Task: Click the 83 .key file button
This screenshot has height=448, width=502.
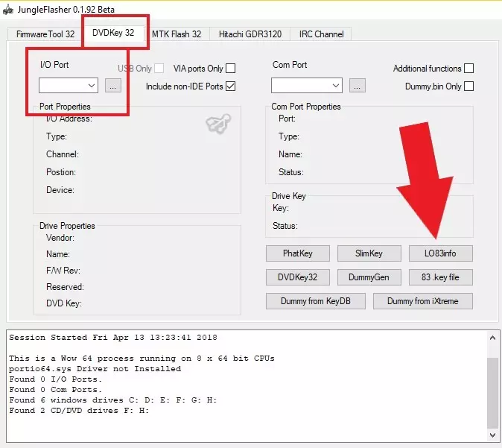Action: click(x=440, y=277)
